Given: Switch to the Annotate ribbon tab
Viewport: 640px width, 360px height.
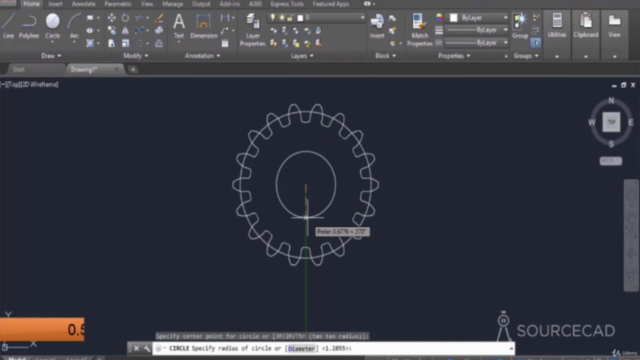Looking at the screenshot, I should tap(83, 4).
